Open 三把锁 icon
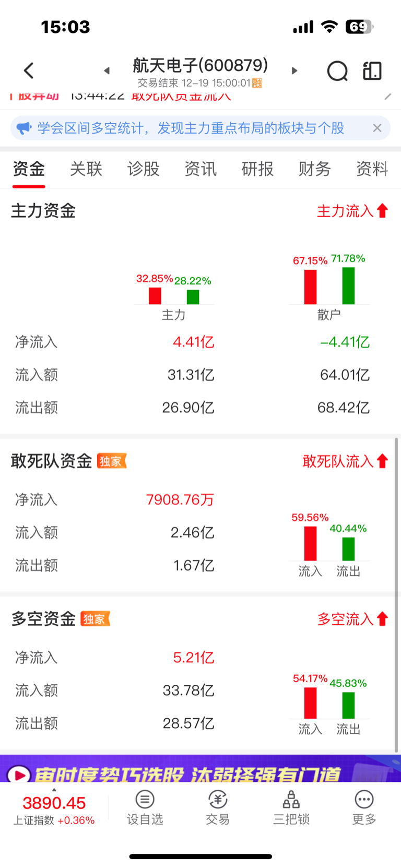This screenshot has width=401, height=868. tap(291, 807)
